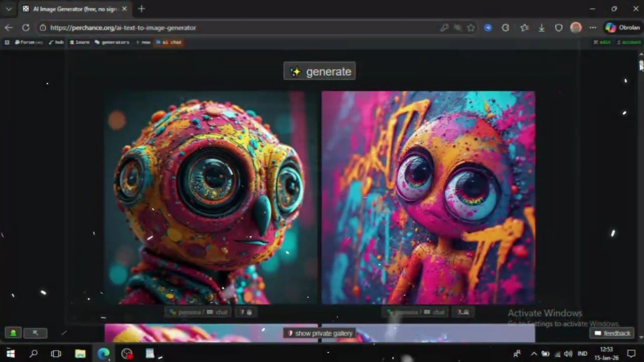Show hidden system tray icons chevron
644x362 pixels.
tap(534, 353)
